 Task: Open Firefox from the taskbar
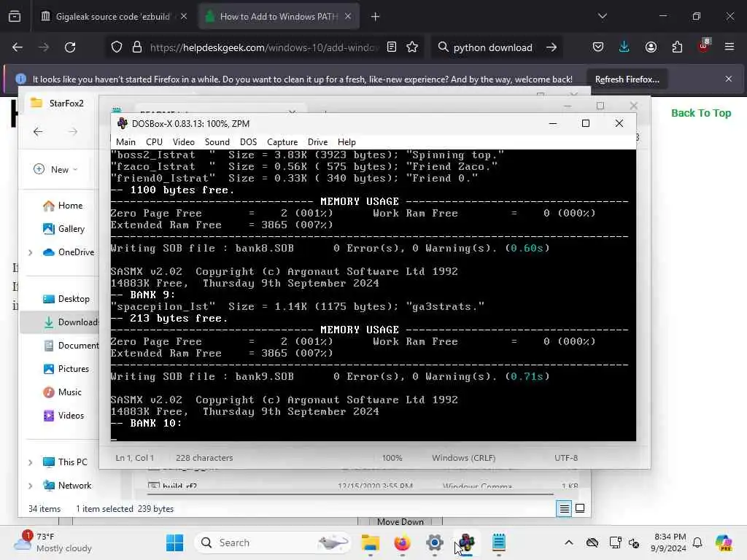403,542
